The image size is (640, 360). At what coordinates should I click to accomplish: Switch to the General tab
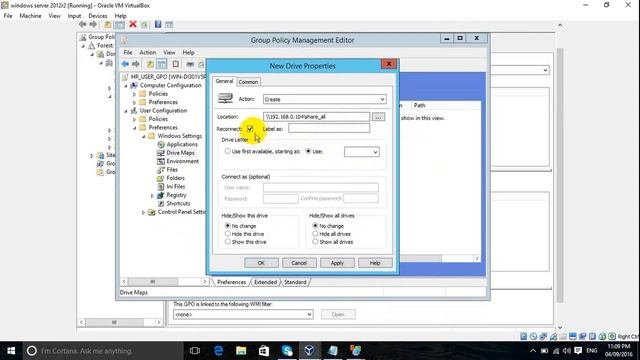point(224,81)
